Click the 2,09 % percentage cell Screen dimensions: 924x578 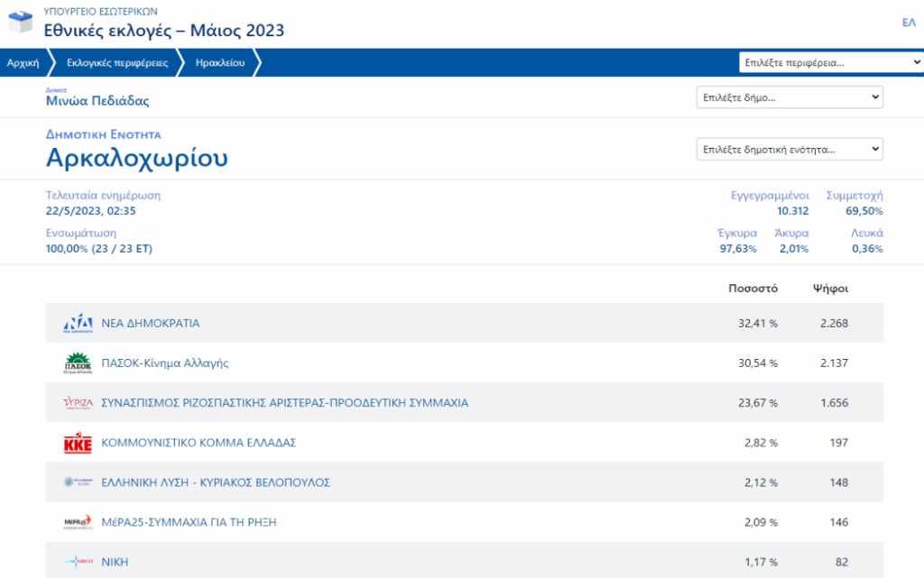761,522
